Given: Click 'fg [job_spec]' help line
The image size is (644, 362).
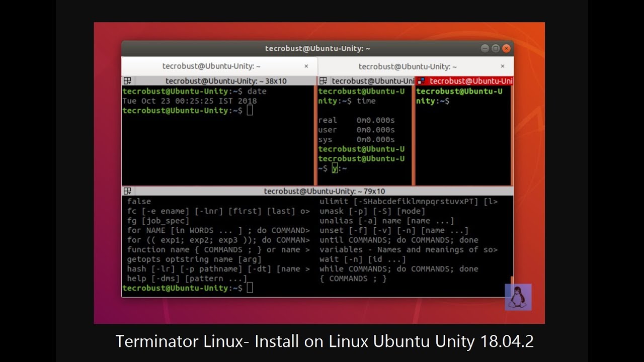Looking at the screenshot, I should [158, 221].
